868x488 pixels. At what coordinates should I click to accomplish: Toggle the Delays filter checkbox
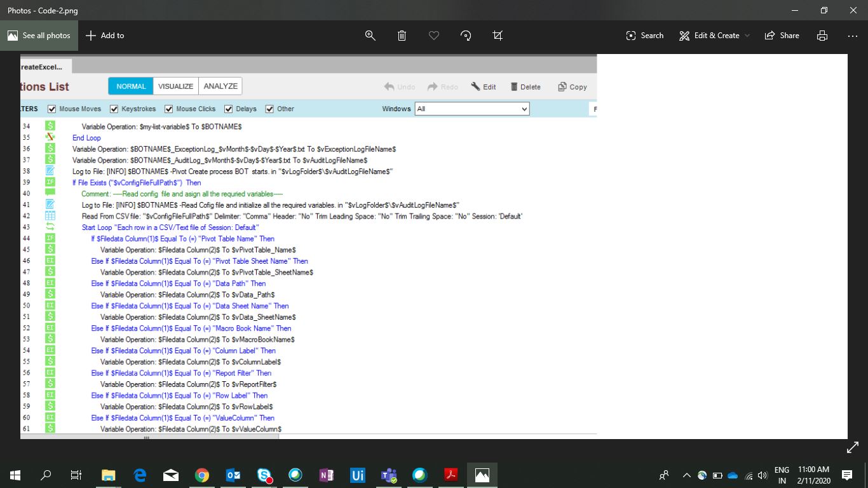point(229,109)
